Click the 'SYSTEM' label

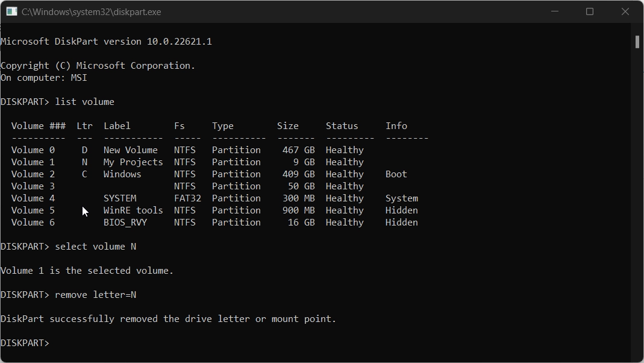(x=120, y=198)
